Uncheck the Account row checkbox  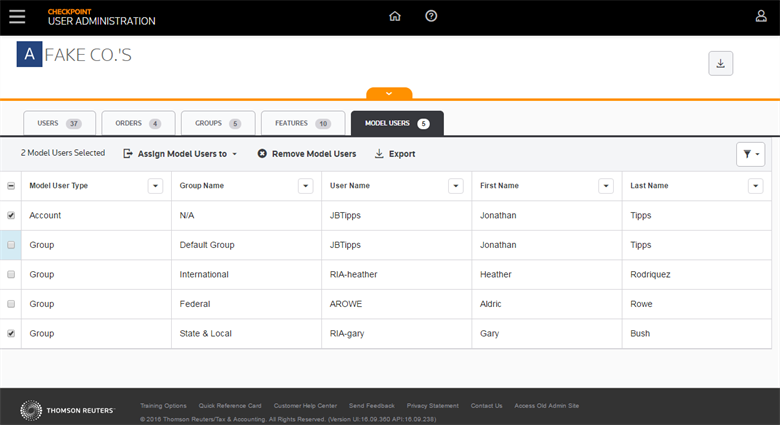pos(11,215)
